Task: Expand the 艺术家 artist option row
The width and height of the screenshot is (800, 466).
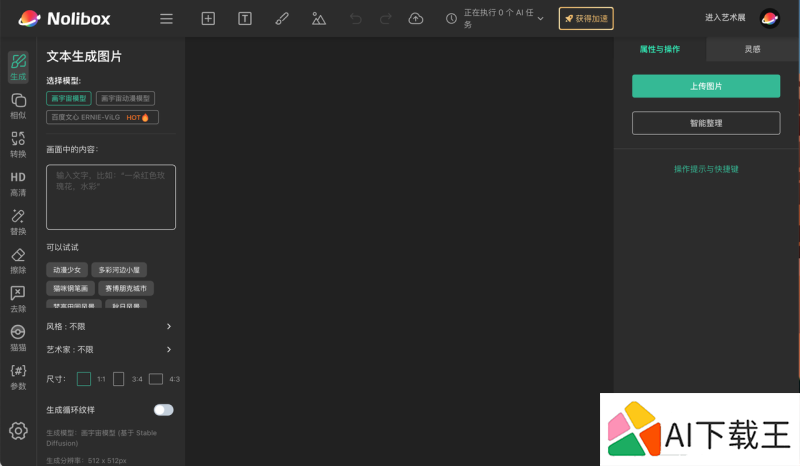Action: tap(110, 349)
